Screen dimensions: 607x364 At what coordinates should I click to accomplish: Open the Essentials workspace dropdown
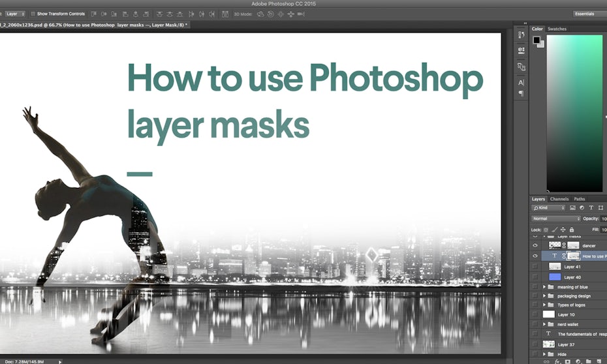(x=589, y=14)
